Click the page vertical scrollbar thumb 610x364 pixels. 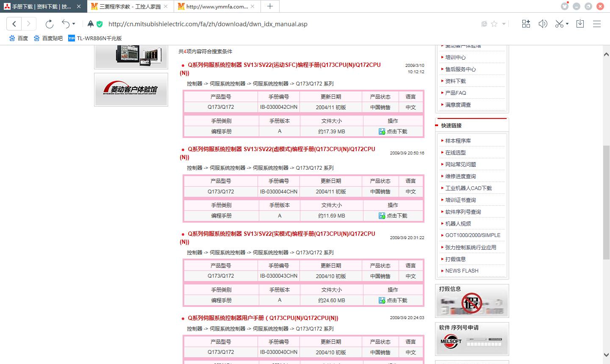click(x=606, y=203)
